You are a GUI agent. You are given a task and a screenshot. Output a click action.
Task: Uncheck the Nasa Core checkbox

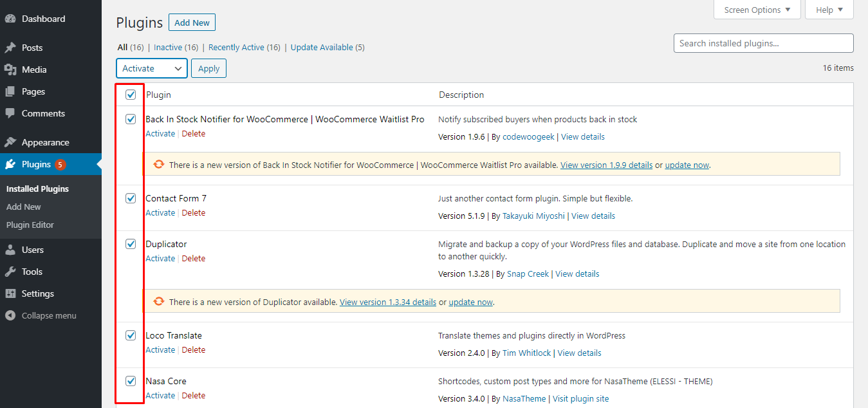pos(131,381)
